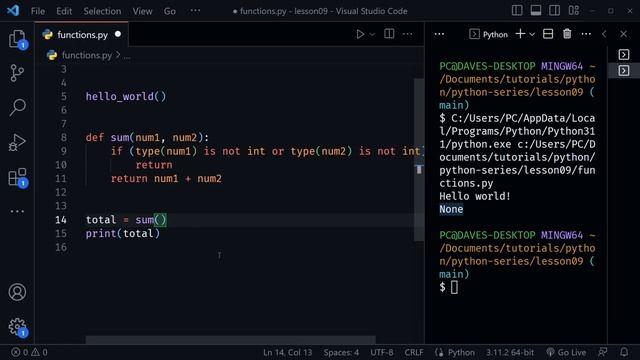Run the Python file
This screenshot has width=640, height=360.
pyautogui.click(x=360, y=34)
